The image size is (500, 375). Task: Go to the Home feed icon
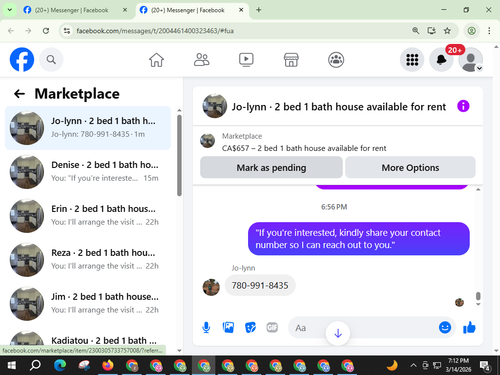click(156, 60)
